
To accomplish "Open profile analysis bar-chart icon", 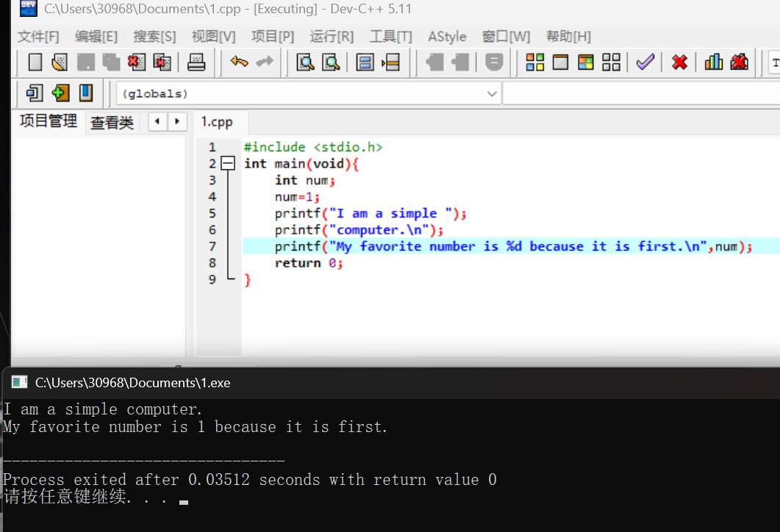I will [x=714, y=62].
